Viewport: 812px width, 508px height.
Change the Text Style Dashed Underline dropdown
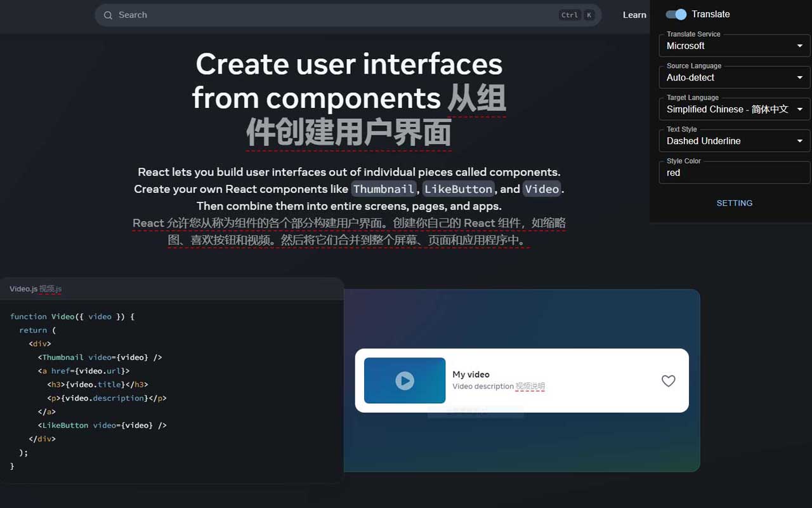pos(734,141)
